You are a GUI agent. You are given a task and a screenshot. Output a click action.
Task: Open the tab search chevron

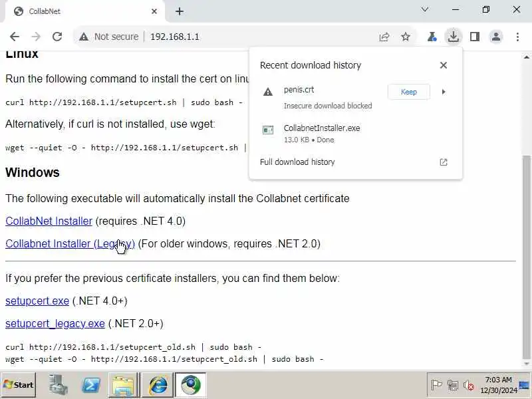point(425,9)
